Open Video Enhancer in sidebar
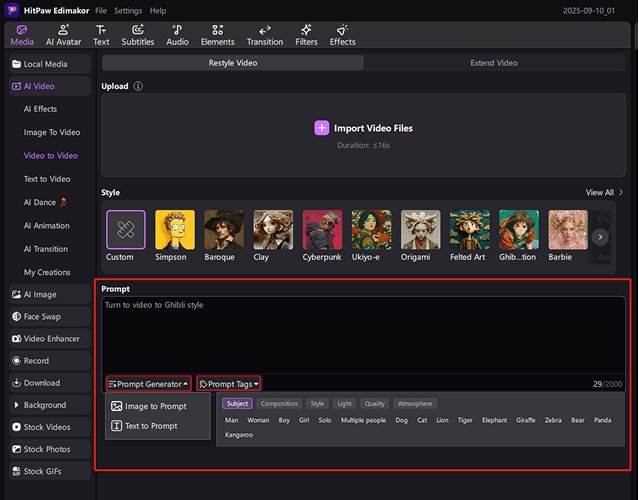 click(50, 339)
